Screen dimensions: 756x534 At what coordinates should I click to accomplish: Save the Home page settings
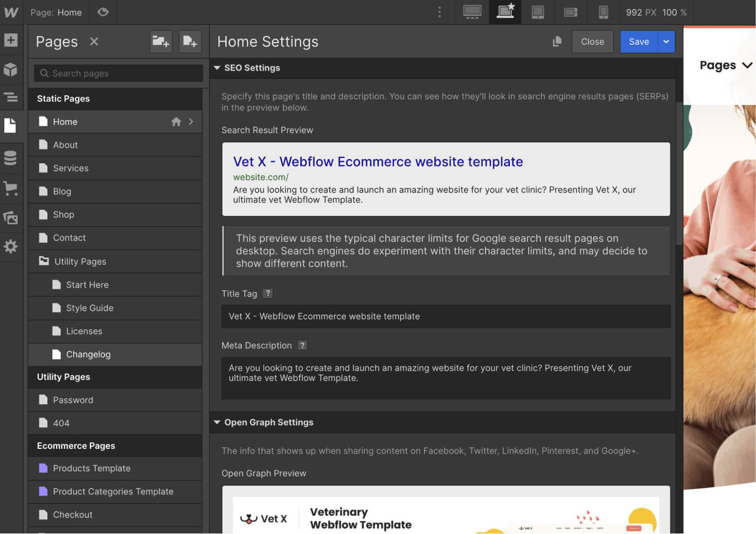639,41
